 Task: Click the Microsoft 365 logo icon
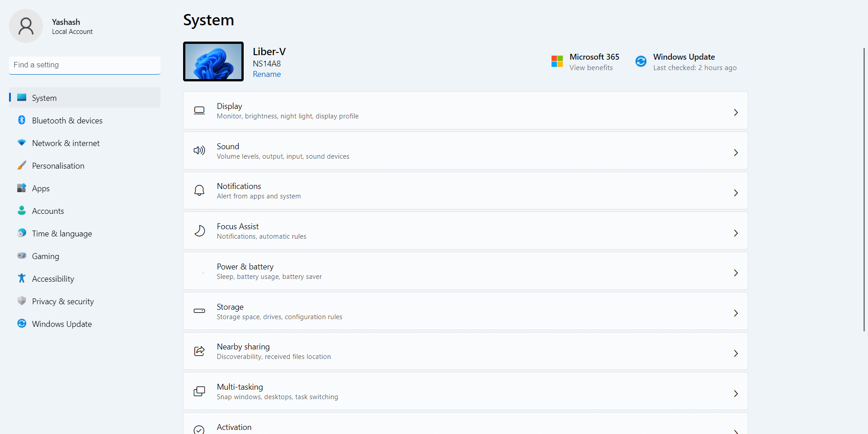(x=557, y=61)
